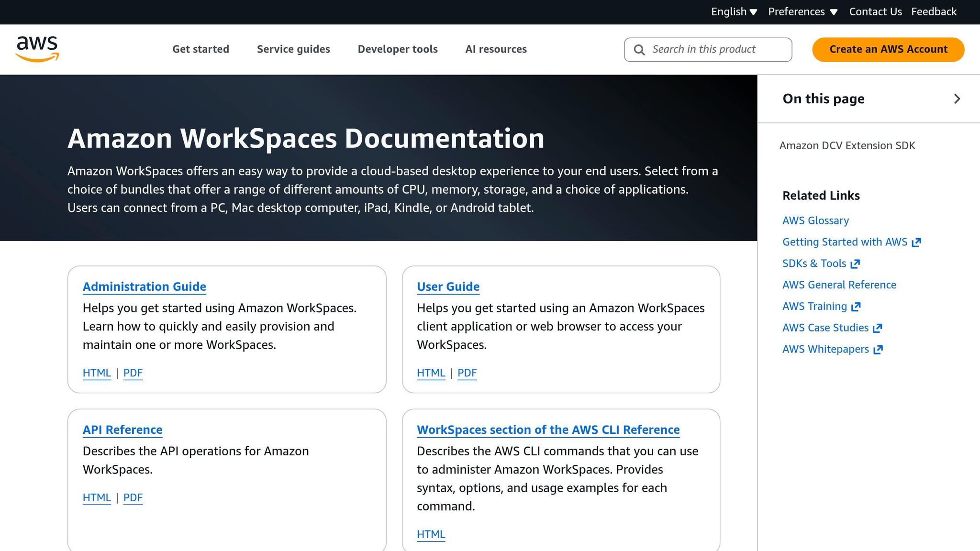Click Contact Us in top bar
Viewport: 980px width, 551px height.
click(x=876, y=12)
